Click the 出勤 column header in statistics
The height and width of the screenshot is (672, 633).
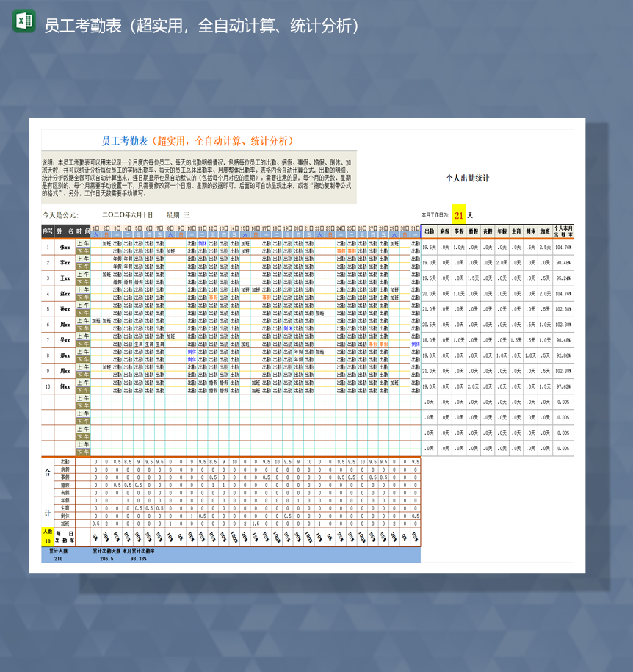pyautogui.click(x=428, y=231)
